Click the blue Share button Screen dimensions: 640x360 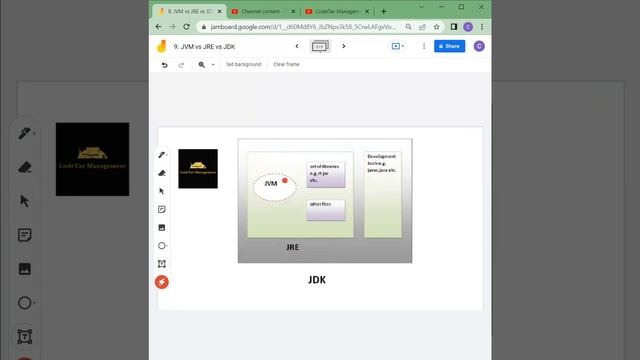449,46
